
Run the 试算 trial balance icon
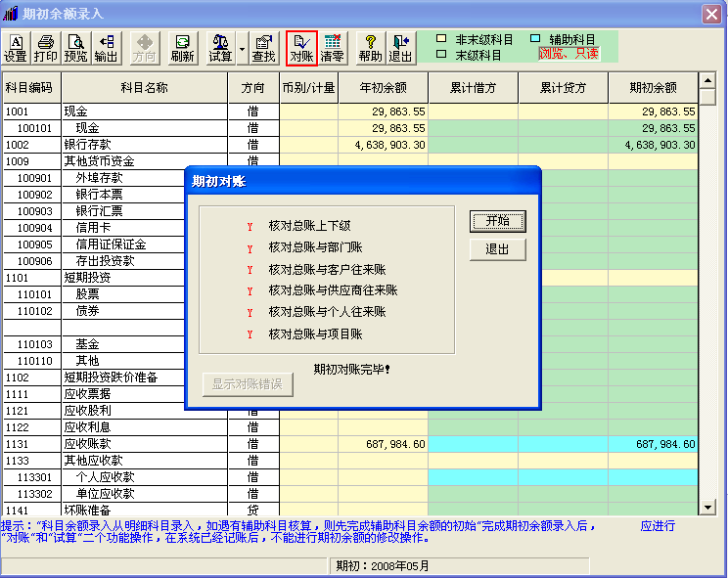220,48
